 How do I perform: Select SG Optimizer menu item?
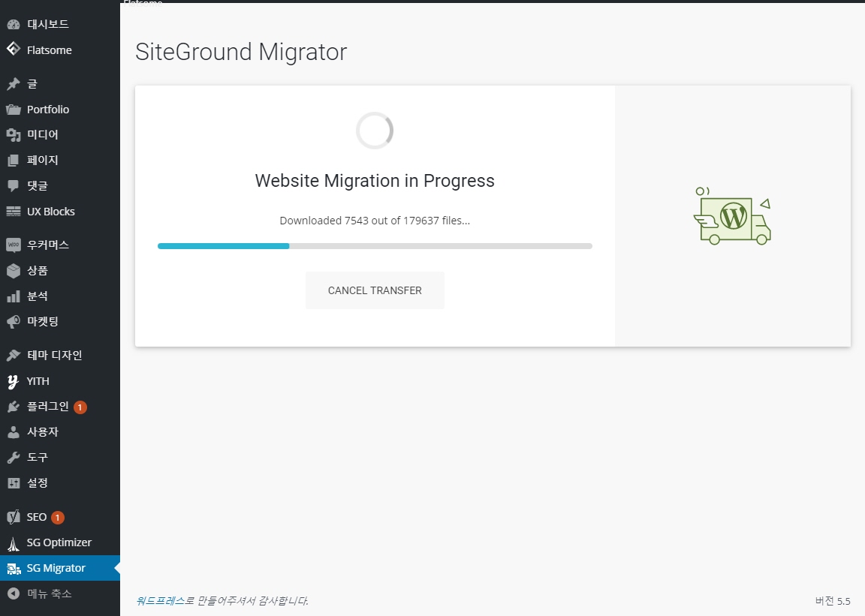(59, 542)
